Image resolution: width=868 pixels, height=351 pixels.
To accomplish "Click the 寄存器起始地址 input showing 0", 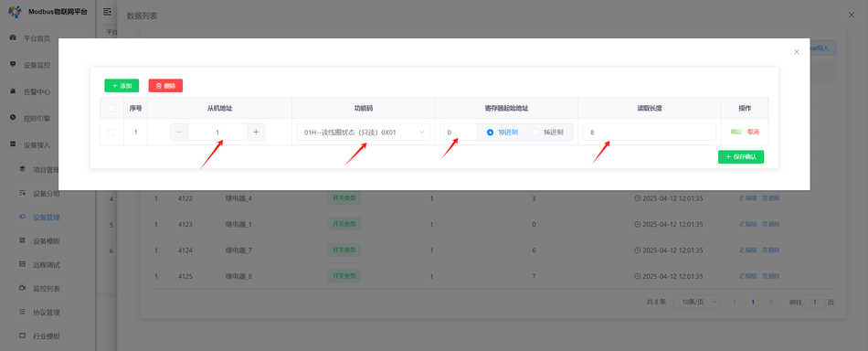I will point(459,133).
